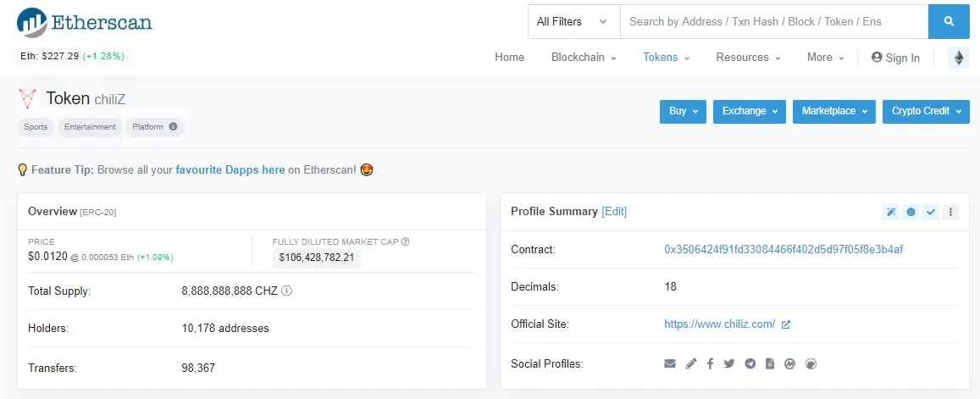The image size is (980, 399).
Task: Click the lightbulb Feature Tip icon
Action: (x=23, y=169)
